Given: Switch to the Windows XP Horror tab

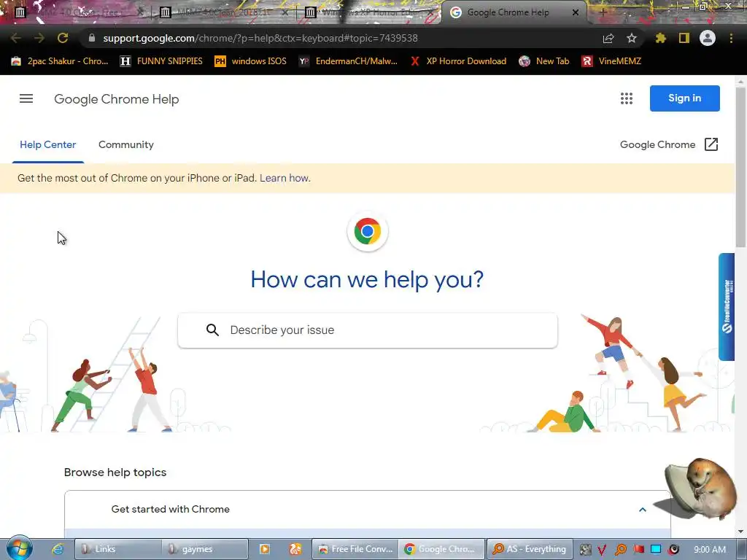Looking at the screenshot, I should pyautogui.click(x=368, y=12).
